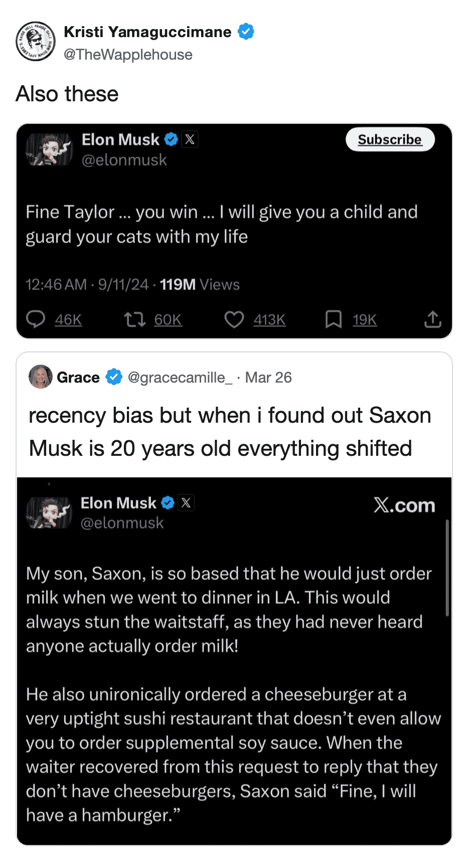Click Grace's blue verified checkmark

click(114, 377)
